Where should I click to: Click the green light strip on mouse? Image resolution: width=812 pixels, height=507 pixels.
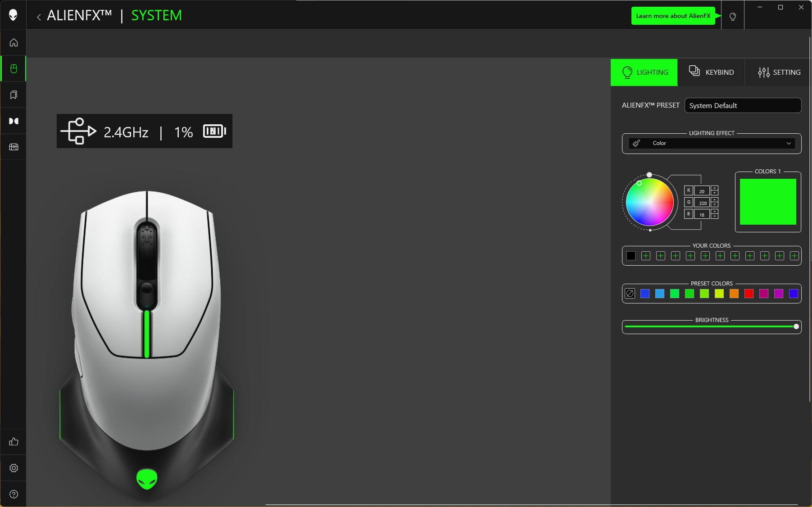click(147, 333)
